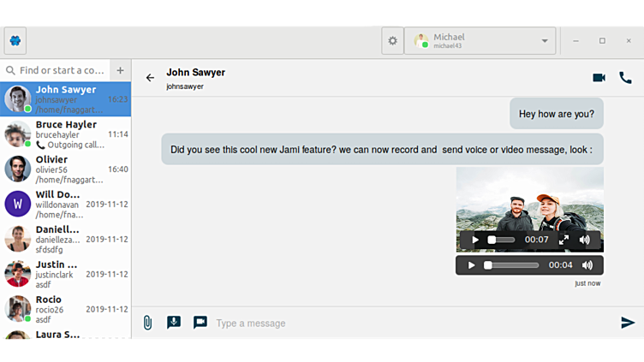The width and height of the screenshot is (644, 362).
Task: Record an audio message with the microphone icon
Action: pos(174,322)
